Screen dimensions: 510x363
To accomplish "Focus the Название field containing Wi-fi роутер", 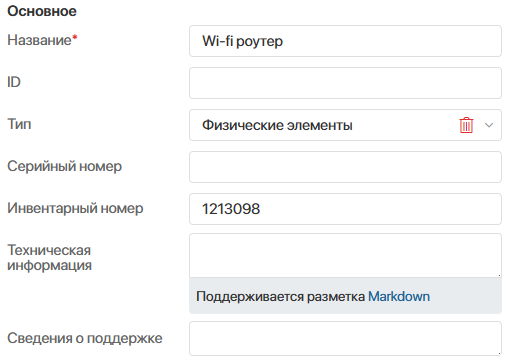I will coord(345,41).
